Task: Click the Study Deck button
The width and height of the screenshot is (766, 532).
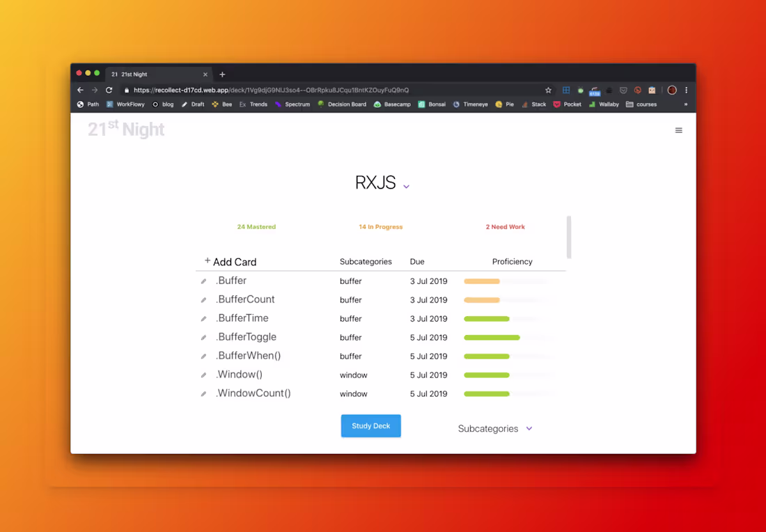Action: click(370, 426)
